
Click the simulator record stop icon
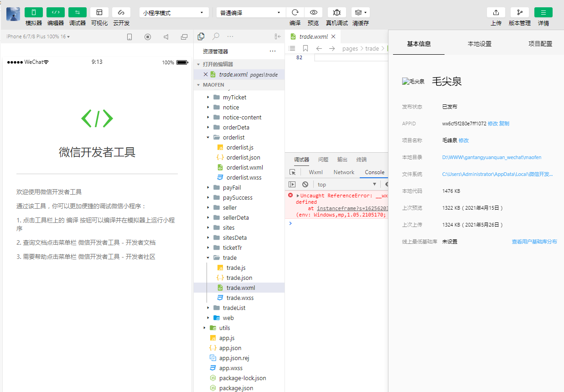(x=148, y=37)
